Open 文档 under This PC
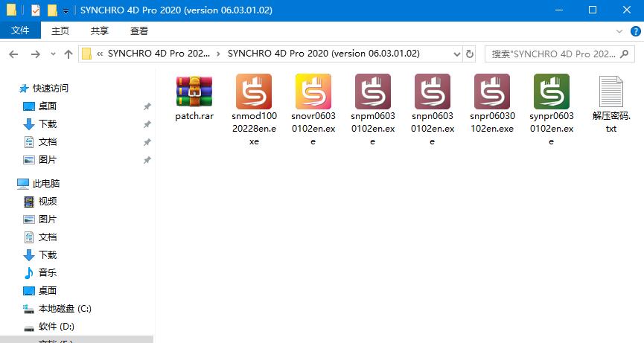 47,237
